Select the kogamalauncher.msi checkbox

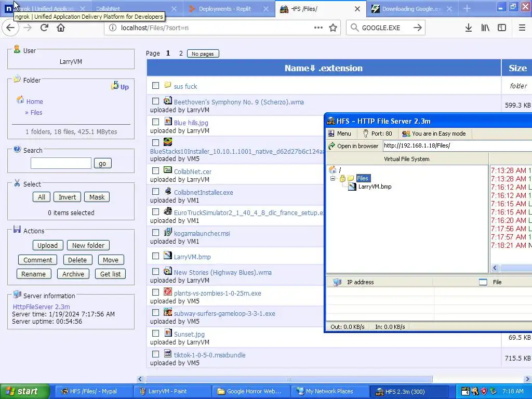click(155, 233)
